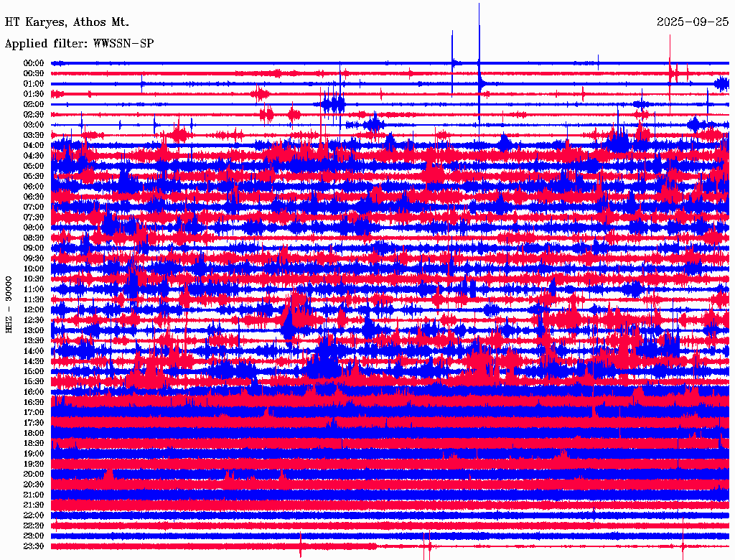The height and width of the screenshot is (560, 735).
Task: Select the 20:00 time label
Action: pyautogui.click(x=33, y=474)
